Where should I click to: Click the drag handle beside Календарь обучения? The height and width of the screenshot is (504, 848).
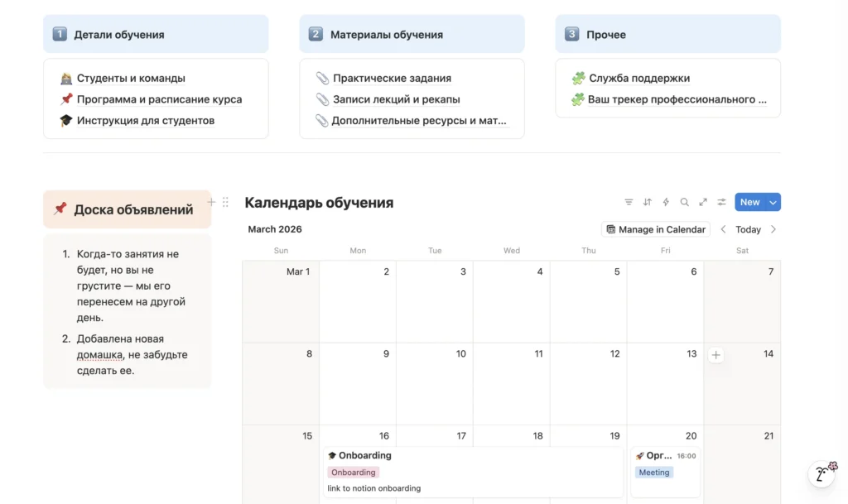click(x=225, y=202)
